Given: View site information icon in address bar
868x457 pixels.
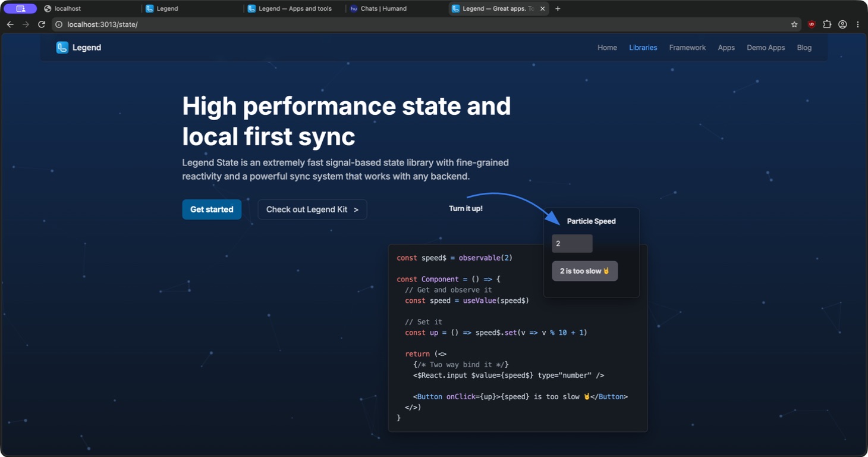Looking at the screenshot, I should 59,24.
